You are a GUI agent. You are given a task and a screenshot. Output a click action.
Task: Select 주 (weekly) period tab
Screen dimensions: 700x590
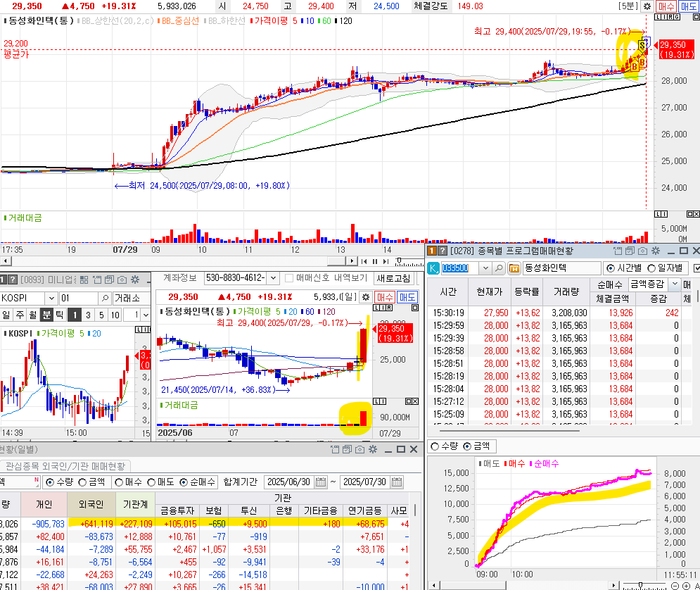tap(20, 315)
